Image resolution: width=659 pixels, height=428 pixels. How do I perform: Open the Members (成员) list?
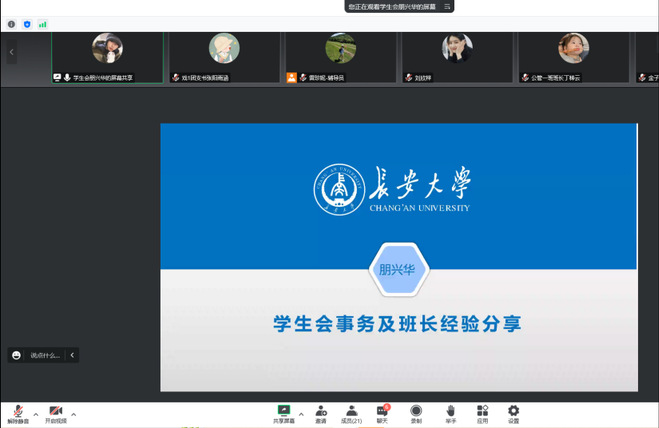pyautogui.click(x=352, y=411)
